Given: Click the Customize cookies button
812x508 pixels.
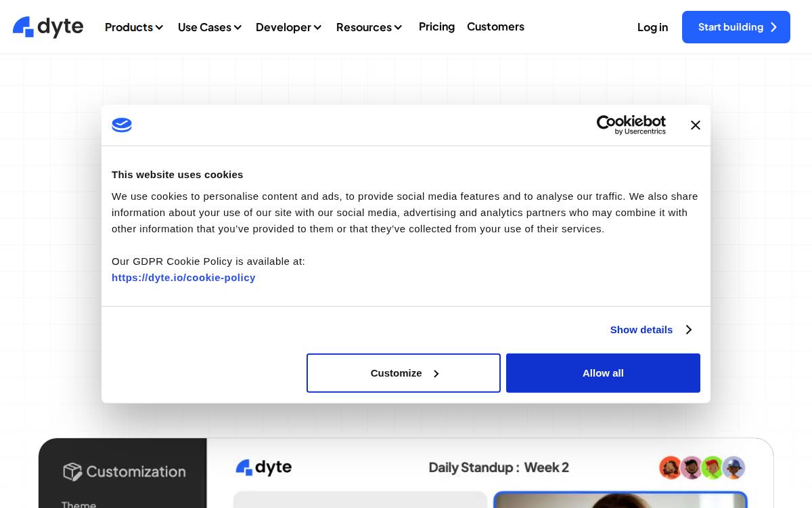Looking at the screenshot, I should click(403, 373).
